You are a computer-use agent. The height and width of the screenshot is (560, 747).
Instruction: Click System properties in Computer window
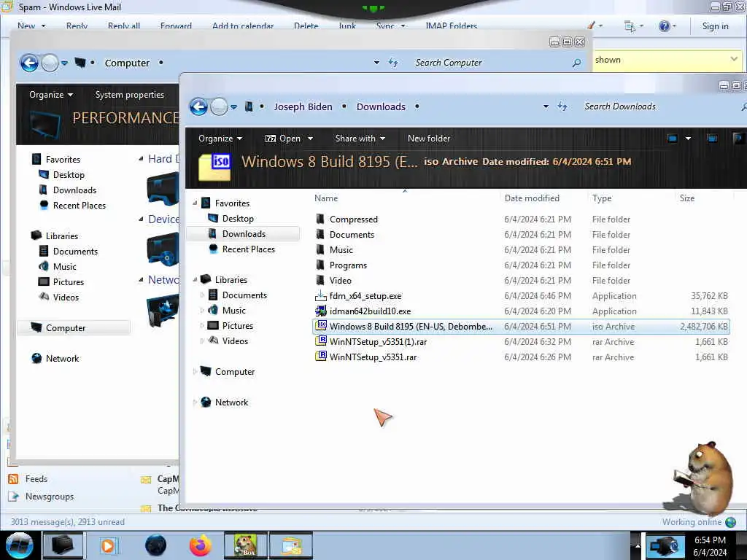pyautogui.click(x=130, y=95)
